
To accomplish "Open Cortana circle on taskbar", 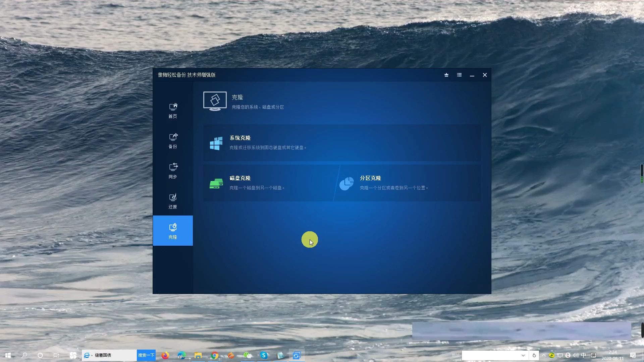I will tap(40, 355).
